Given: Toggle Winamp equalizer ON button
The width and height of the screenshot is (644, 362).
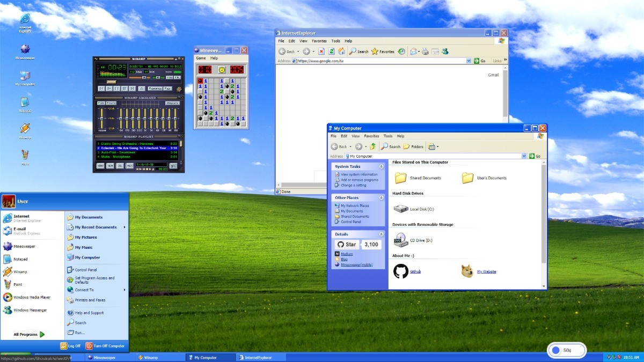Looking at the screenshot, I should [101, 103].
